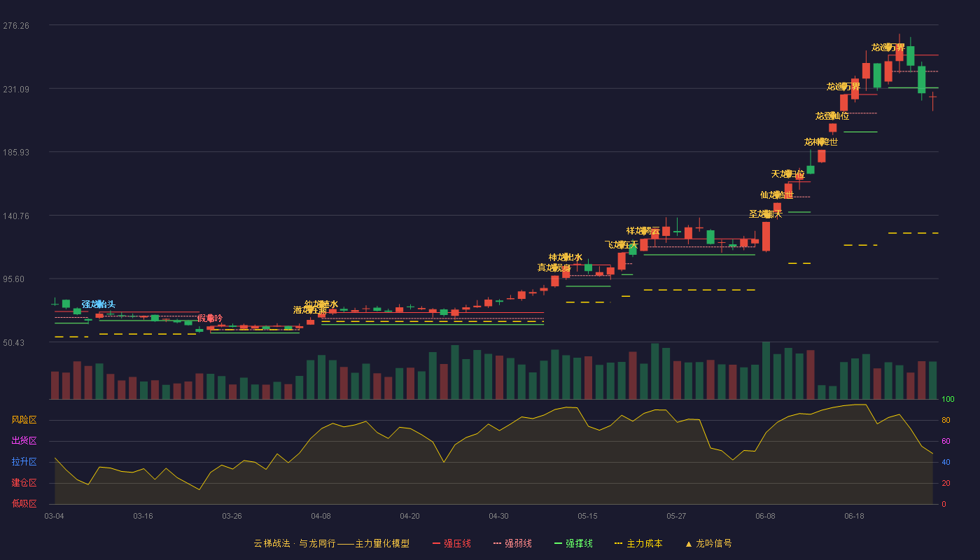Click the 04-30 date axis label
The image size is (980, 560).
pyautogui.click(x=498, y=516)
